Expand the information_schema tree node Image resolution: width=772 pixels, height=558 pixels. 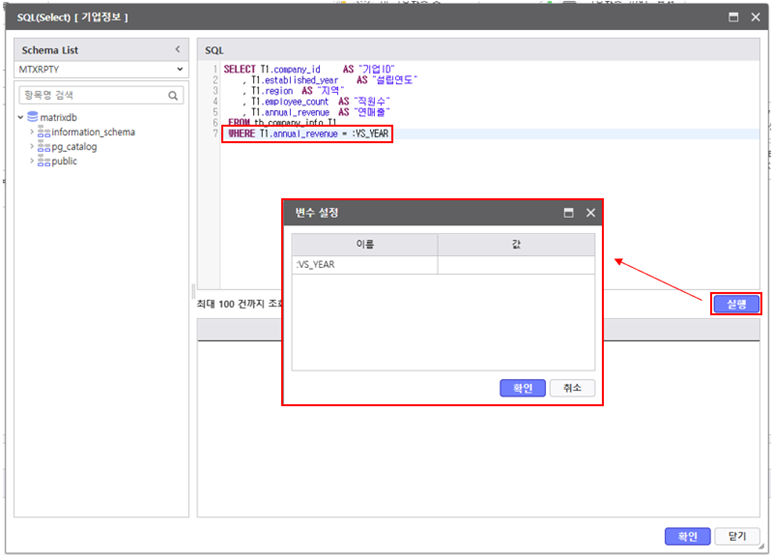31,132
